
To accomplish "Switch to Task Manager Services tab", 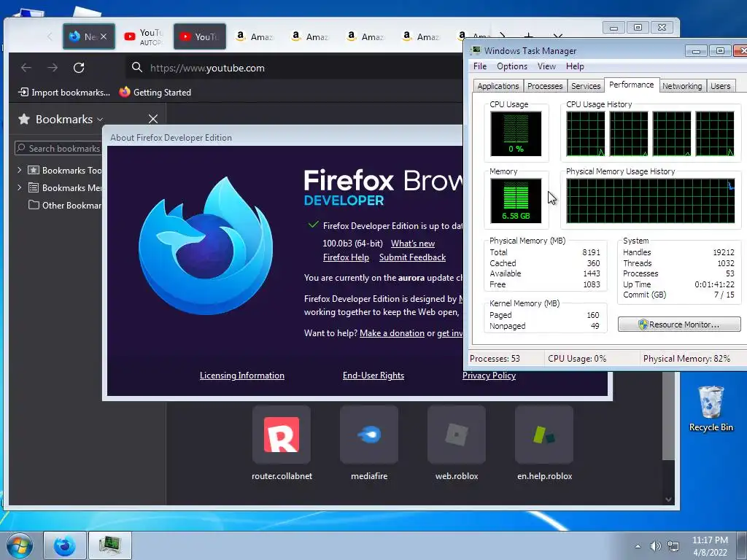I will click(x=586, y=86).
